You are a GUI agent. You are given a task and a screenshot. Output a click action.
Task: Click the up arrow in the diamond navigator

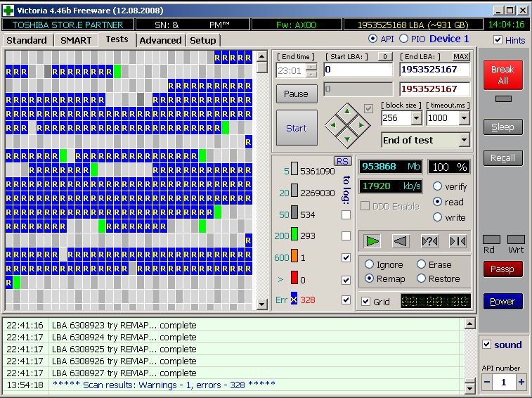tap(347, 113)
